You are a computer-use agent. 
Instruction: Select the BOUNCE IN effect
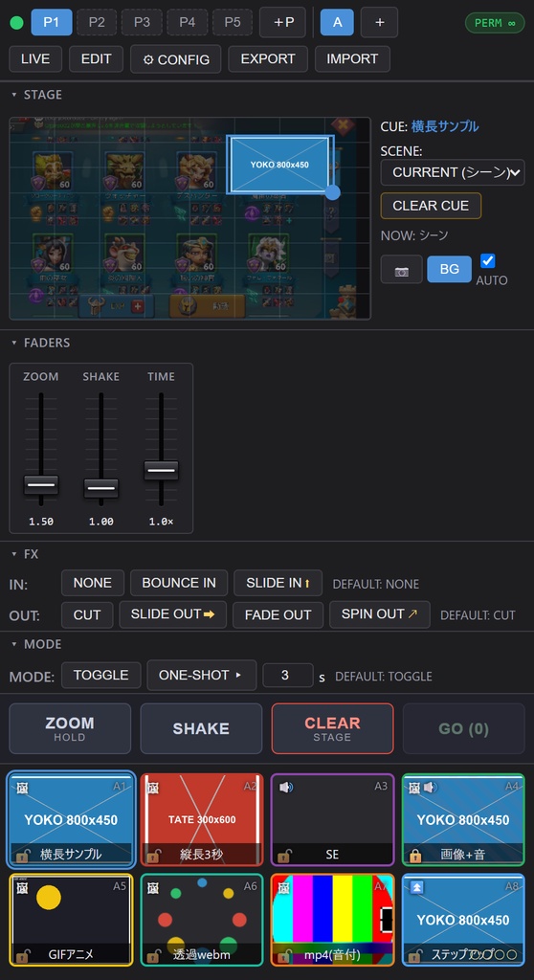(179, 583)
